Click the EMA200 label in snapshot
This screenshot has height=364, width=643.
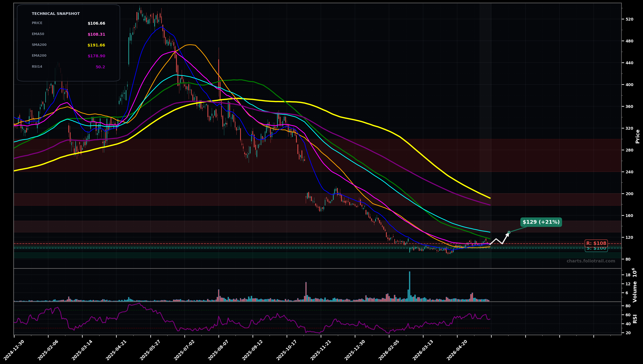(39, 55)
